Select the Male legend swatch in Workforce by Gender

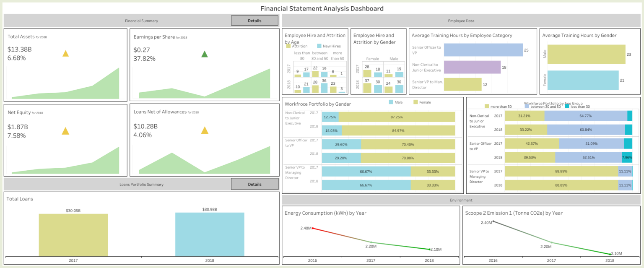click(391, 102)
